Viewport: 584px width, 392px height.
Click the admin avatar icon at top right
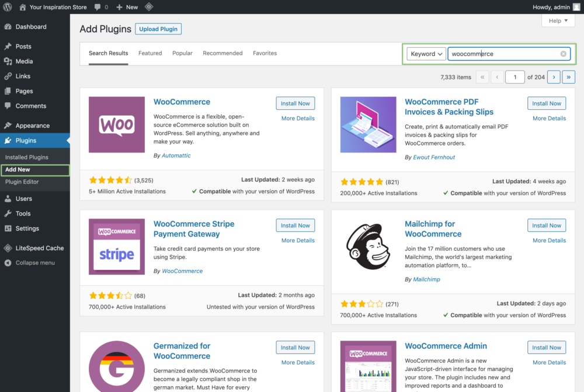[x=576, y=7]
